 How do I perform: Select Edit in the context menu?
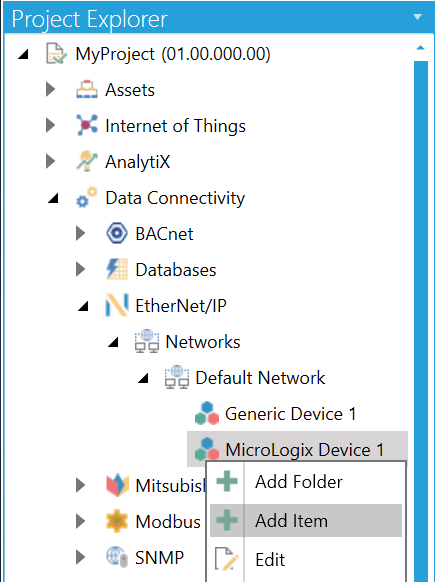click(x=306, y=559)
